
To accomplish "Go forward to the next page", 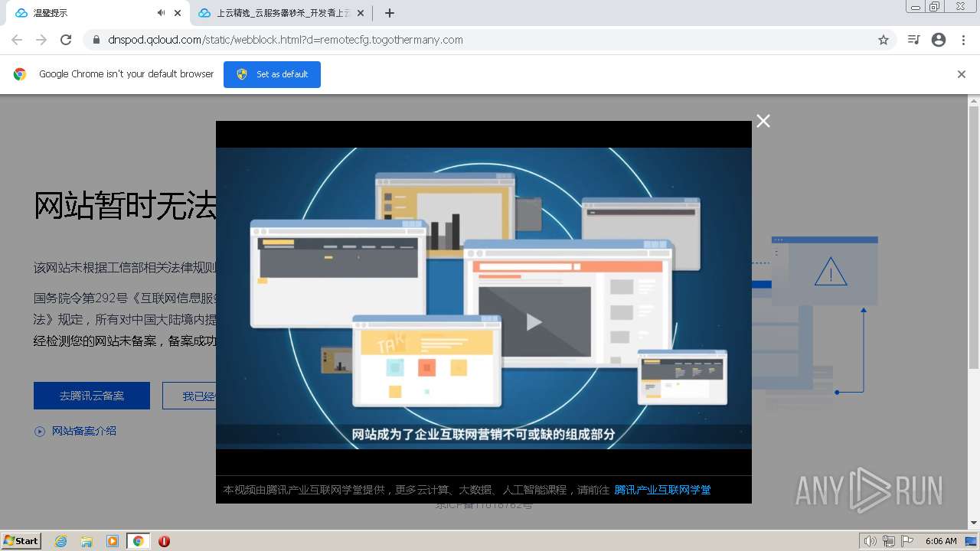I will click(x=41, y=40).
